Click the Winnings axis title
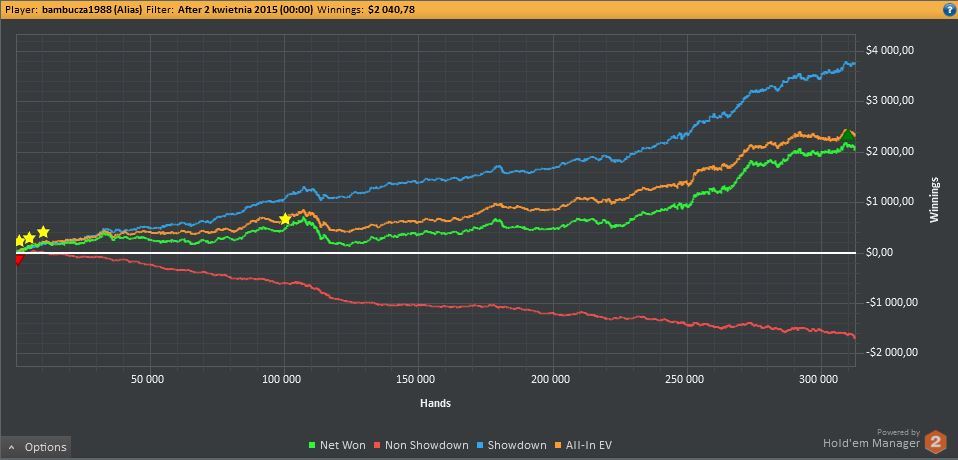Image resolution: width=958 pixels, height=460 pixels. click(935, 200)
